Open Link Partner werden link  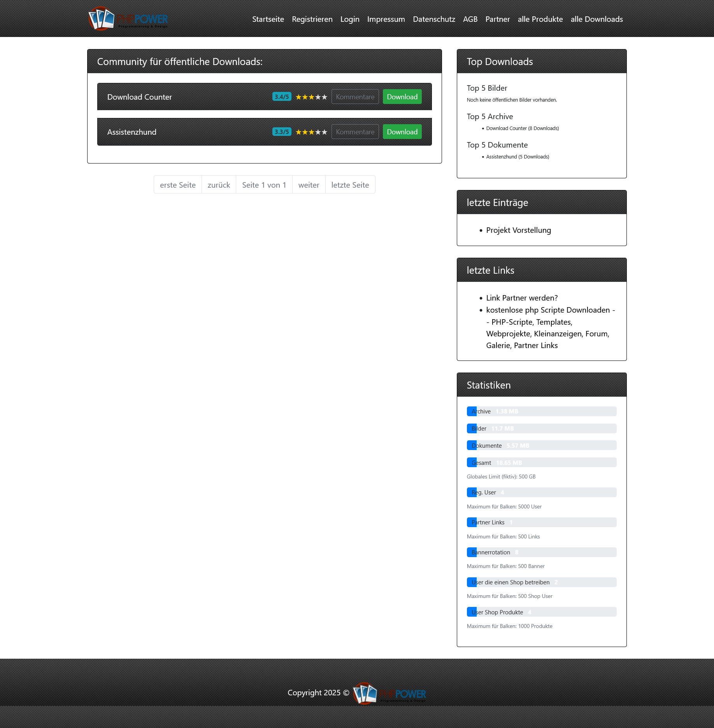pyautogui.click(x=521, y=298)
